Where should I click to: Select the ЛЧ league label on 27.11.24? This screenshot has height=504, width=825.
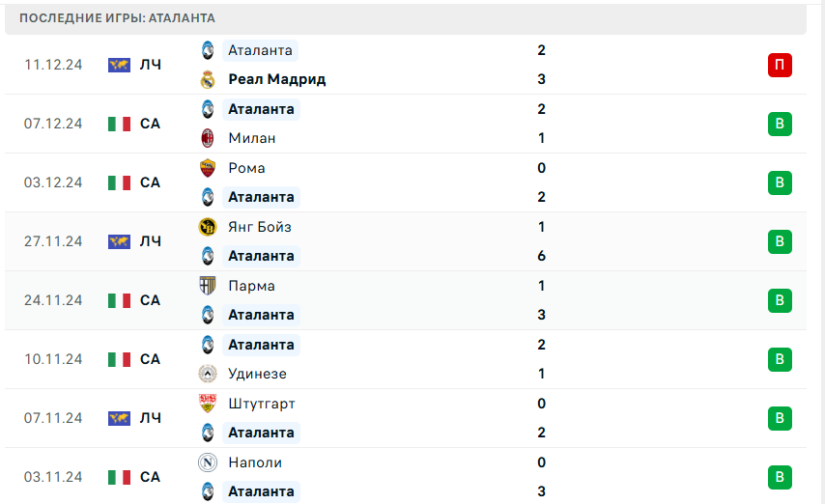point(150,241)
